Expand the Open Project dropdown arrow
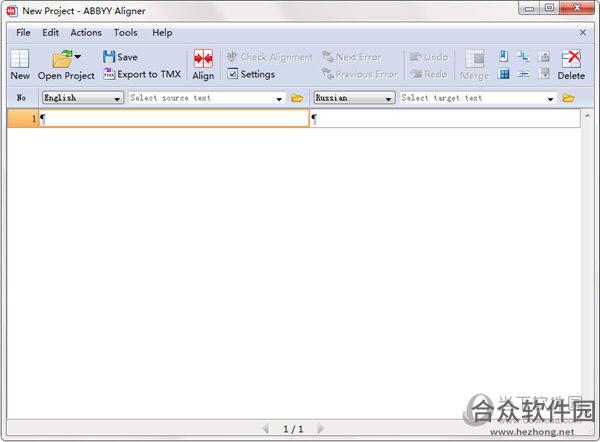The image size is (600, 442). coord(78,57)
